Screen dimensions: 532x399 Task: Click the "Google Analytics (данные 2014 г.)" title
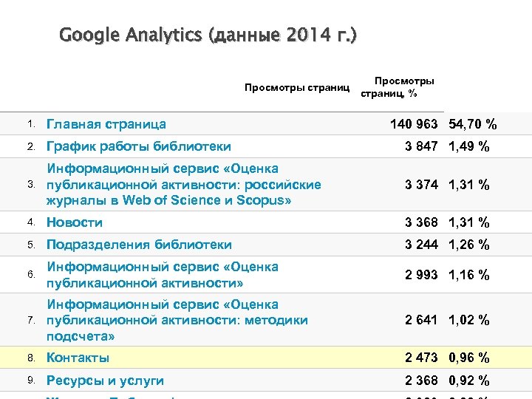coord(208,35)
